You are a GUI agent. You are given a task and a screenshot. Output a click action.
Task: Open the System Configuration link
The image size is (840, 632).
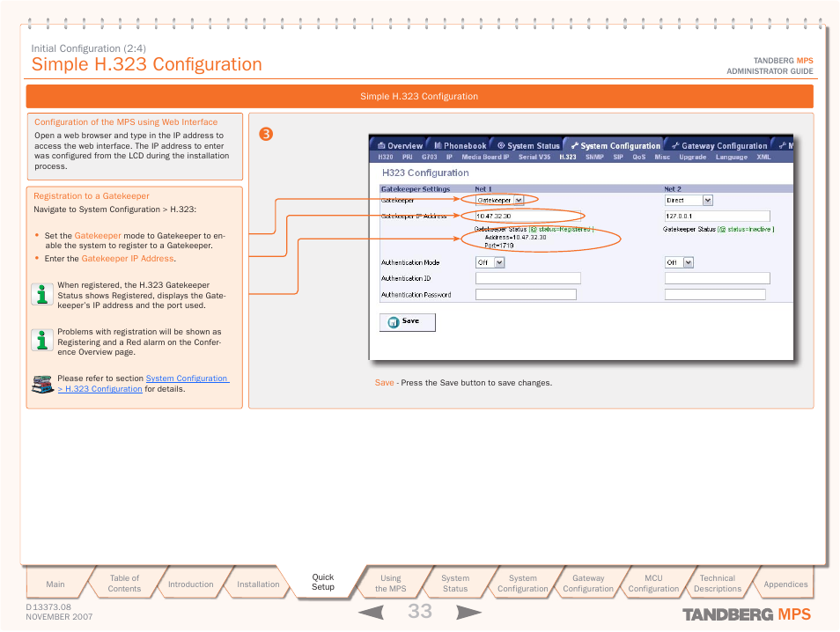point(187,378)
